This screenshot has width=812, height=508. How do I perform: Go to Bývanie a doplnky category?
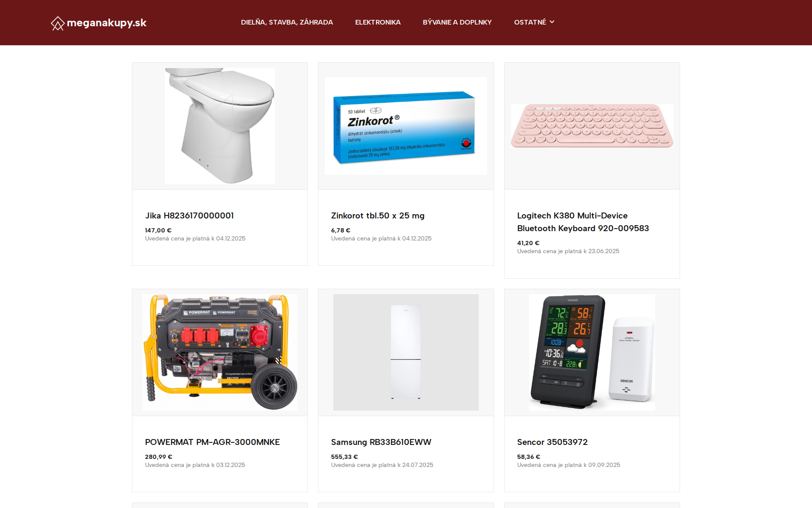pos(457,22)
